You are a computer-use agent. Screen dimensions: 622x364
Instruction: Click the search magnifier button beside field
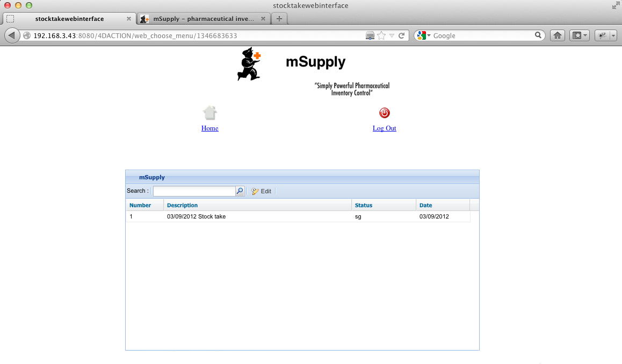coord(240,191)
